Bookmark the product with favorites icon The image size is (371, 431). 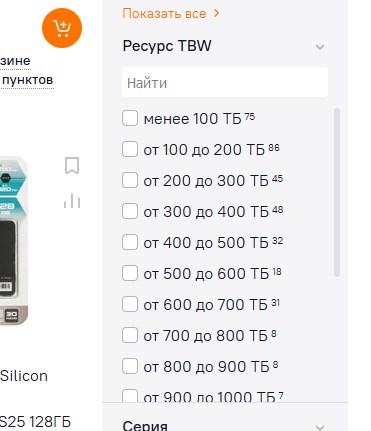pos(72,166)
